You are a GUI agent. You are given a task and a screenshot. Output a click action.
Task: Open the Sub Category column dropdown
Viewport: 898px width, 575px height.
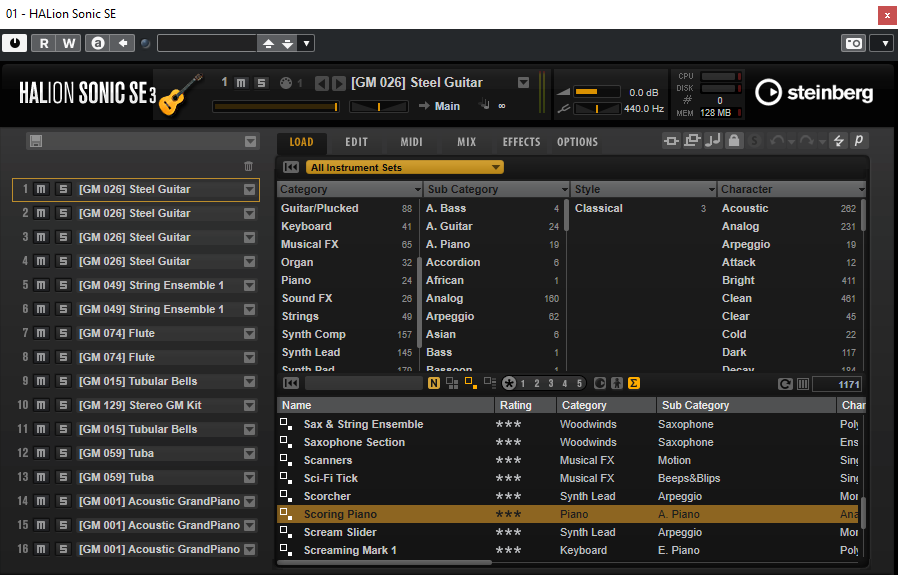pos(565,190)
